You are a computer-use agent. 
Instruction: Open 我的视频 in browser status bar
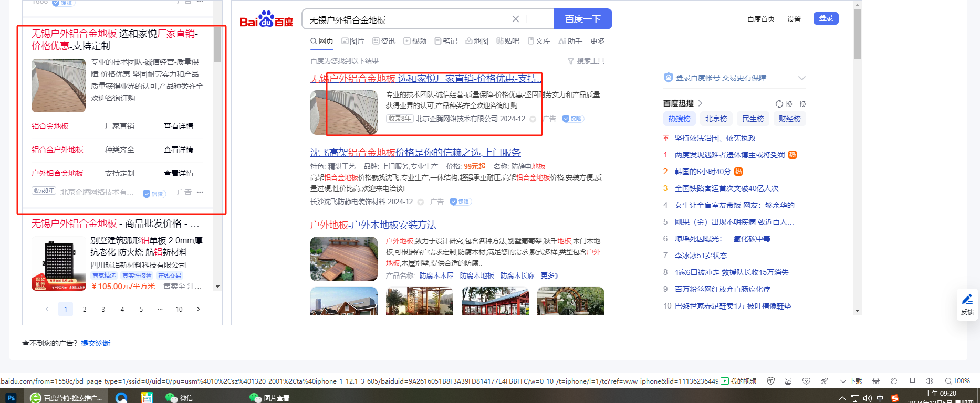click(739, 381)
